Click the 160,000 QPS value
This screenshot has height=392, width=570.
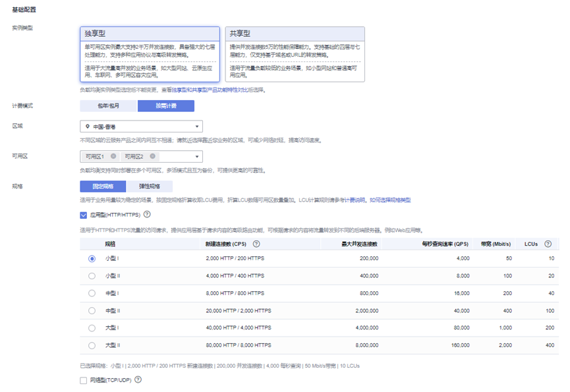point(460,345)
